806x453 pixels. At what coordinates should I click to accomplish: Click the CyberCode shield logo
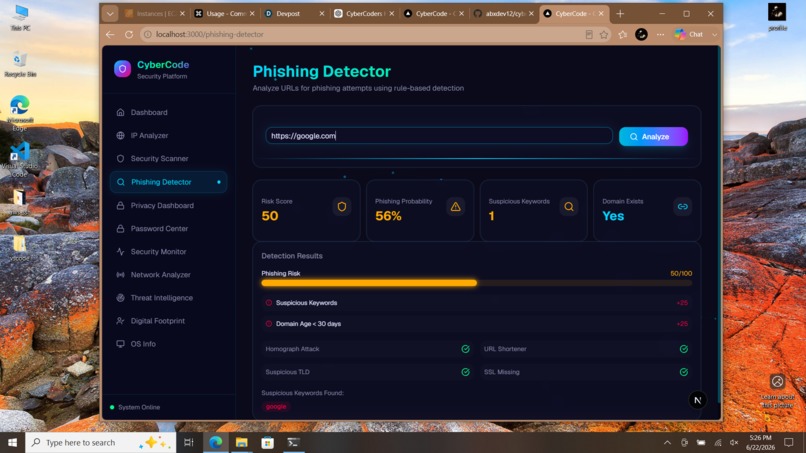click(122, 69)
